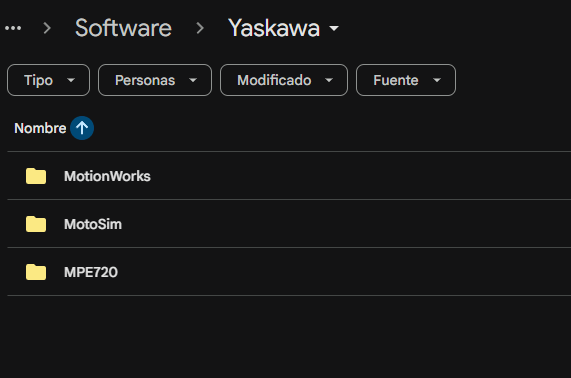The height and width of the screenshot is (378, 571).
Task: Open the Tipo filter dropdown
Action: pyautogui.click(x=48, y=80)
